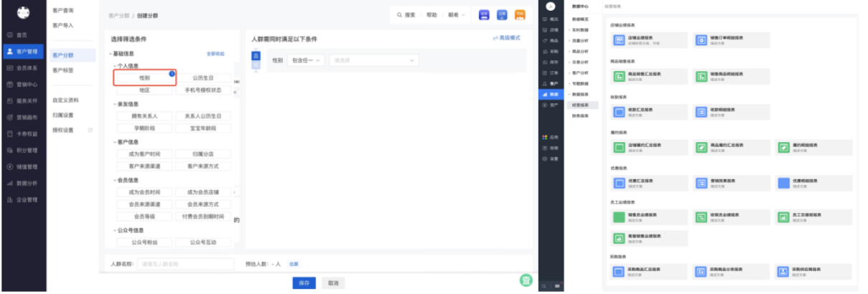Open the 自定义资料 menu item

point(66,100)
